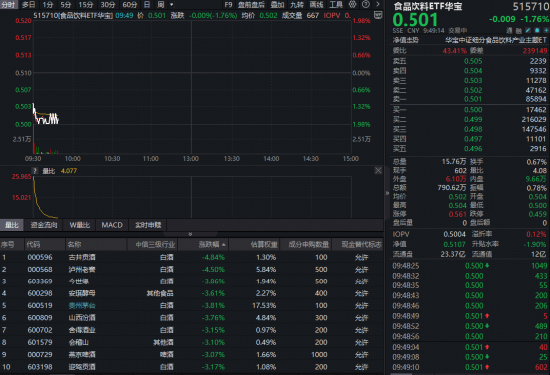550x375 pixels.
Task: Switch to 1分 chart period
Action: 48,5
